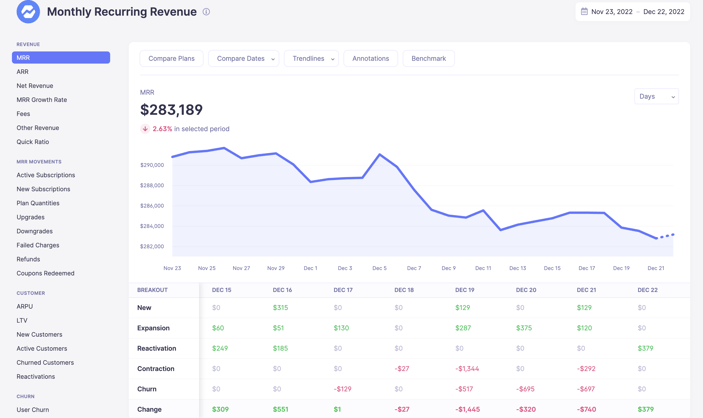Click the Baremetrics logo icon
703x418 pixels.
[x=28, y=11]
